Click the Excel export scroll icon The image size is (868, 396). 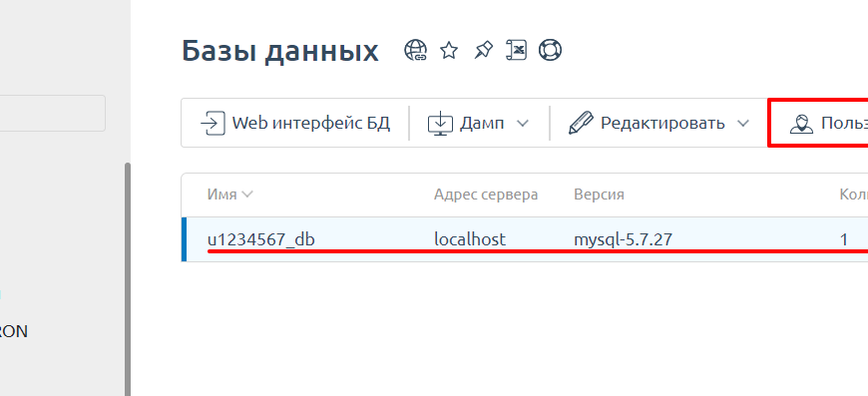point(517,50)
